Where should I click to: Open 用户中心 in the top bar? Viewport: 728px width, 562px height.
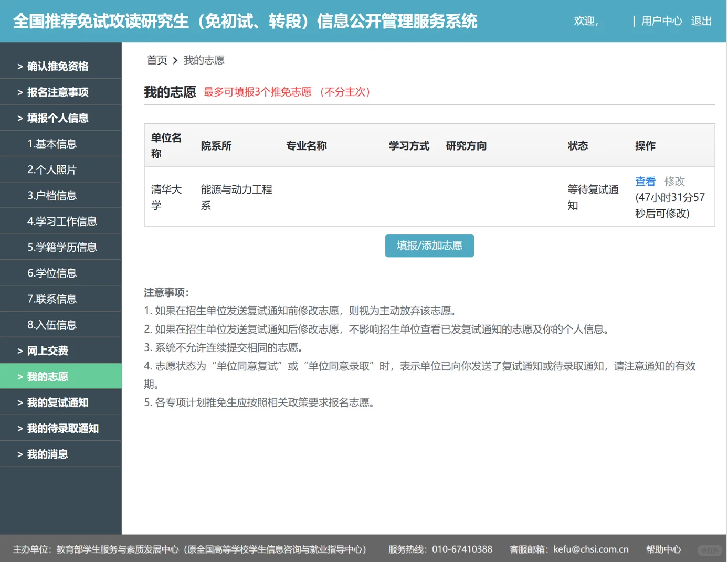coord(661,21)
